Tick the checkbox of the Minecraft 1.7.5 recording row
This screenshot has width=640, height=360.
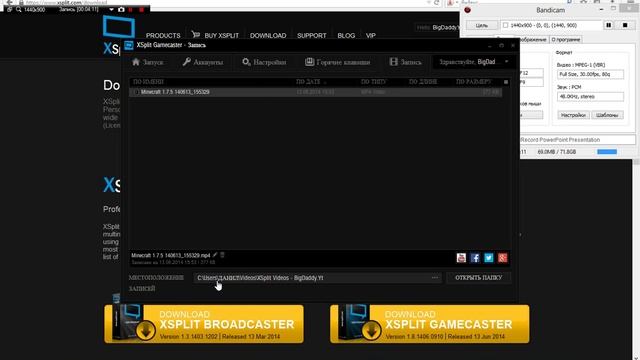(x=136, y=92)
